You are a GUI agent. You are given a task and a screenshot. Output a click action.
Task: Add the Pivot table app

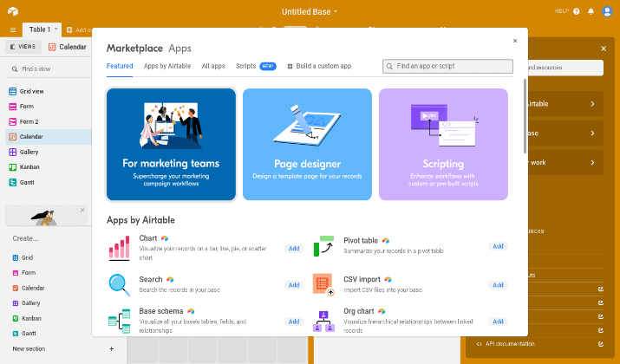point(498,246)
